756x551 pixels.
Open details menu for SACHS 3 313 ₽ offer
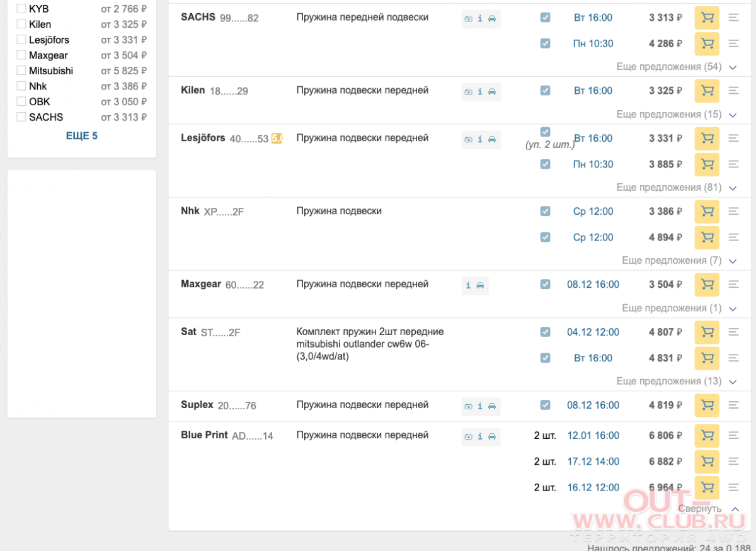tap(733, 18)
